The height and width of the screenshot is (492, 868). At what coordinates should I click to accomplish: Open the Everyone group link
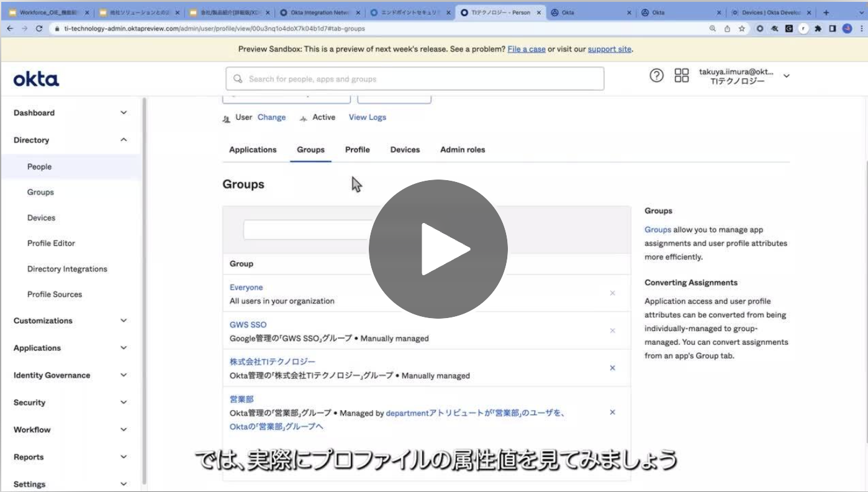pyautogui.click(x=246, y=288)
